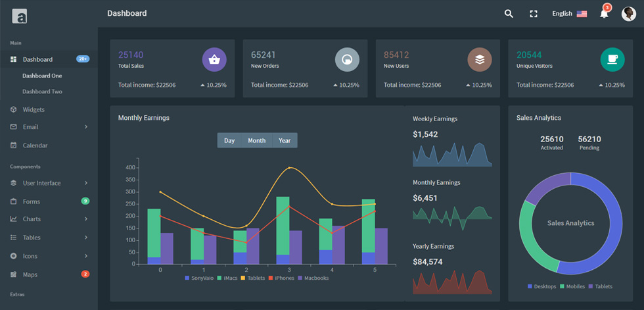This screenshot has height=310, width=644.
Task: Click the $6,451 Monthly Earnings amount
Action: point(425,198)
